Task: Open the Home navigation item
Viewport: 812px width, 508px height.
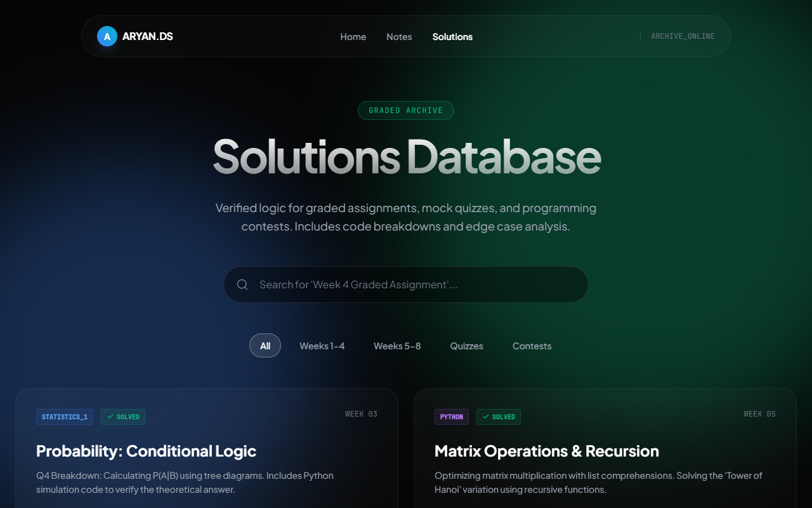Action: [353, 37]
